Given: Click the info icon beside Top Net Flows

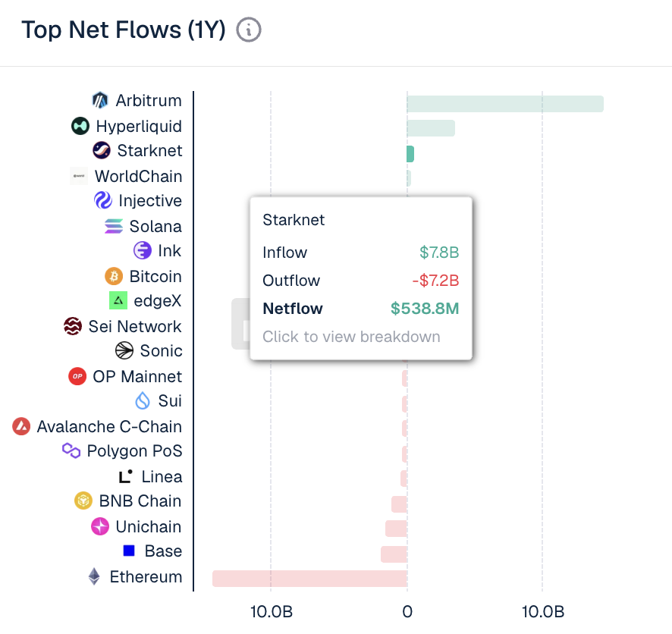Looking at the screenshot, I should coord(249,30).
